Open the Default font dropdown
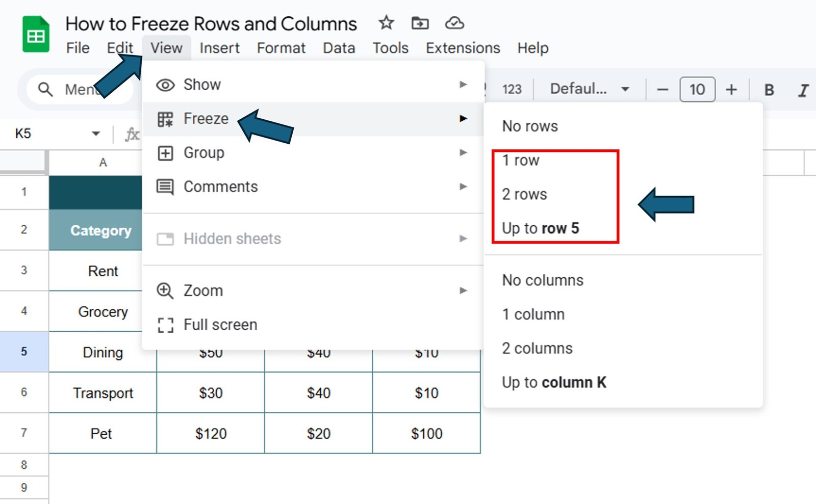The width and height of the screenshot is (816, 504). click(589, 89)
